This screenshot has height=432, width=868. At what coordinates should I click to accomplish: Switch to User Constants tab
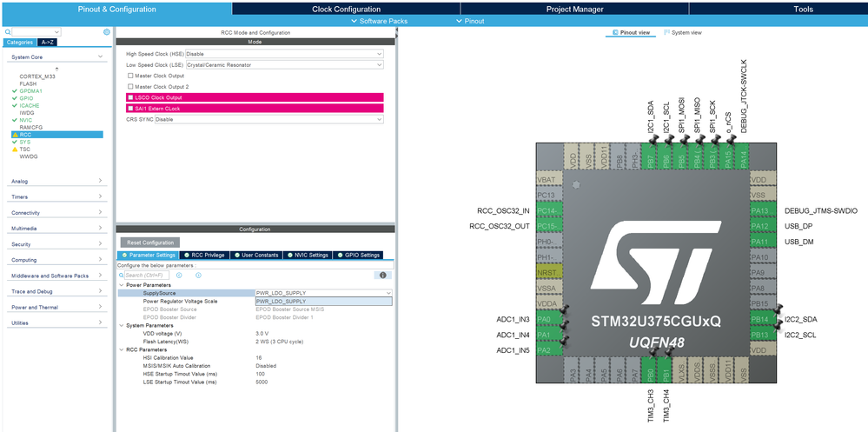coord(255,255)
